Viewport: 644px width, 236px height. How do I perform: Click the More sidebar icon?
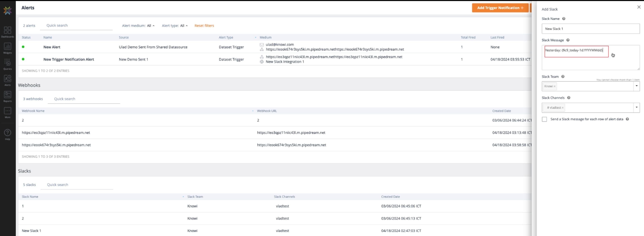click(x=8, y=112)
